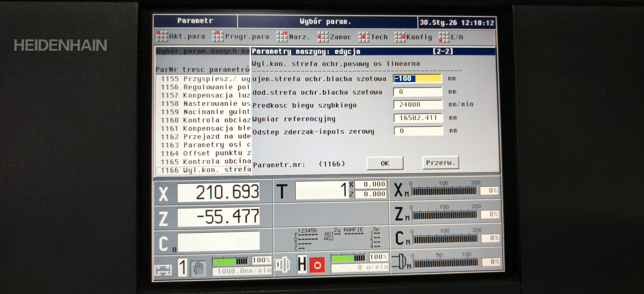The height and width of the screenshot is (294, 644).
Task: Click the X axis position display 210.693
Action: pyautogui.click(x=219, y=192)
